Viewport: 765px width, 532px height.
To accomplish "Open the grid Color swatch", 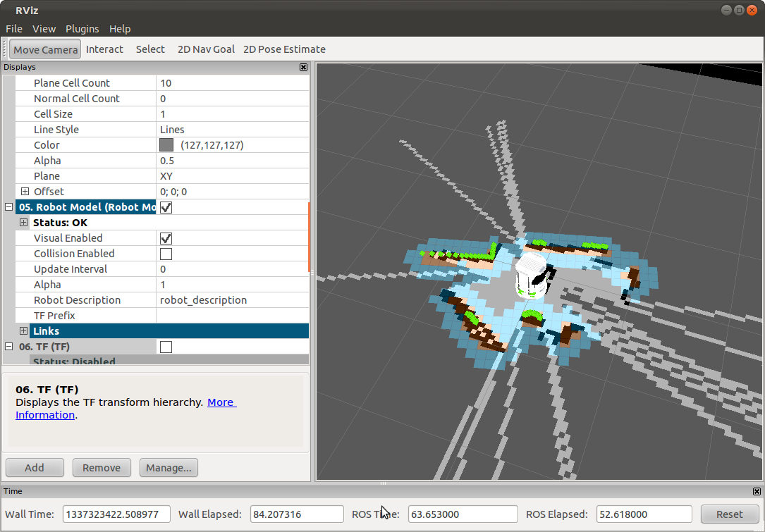I will (166, 145).
